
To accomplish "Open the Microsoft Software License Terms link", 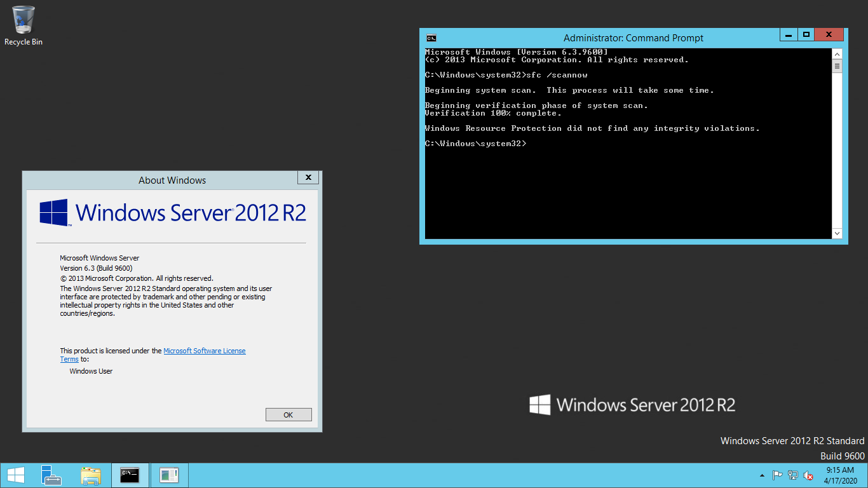I will click(x=204, y=351).
